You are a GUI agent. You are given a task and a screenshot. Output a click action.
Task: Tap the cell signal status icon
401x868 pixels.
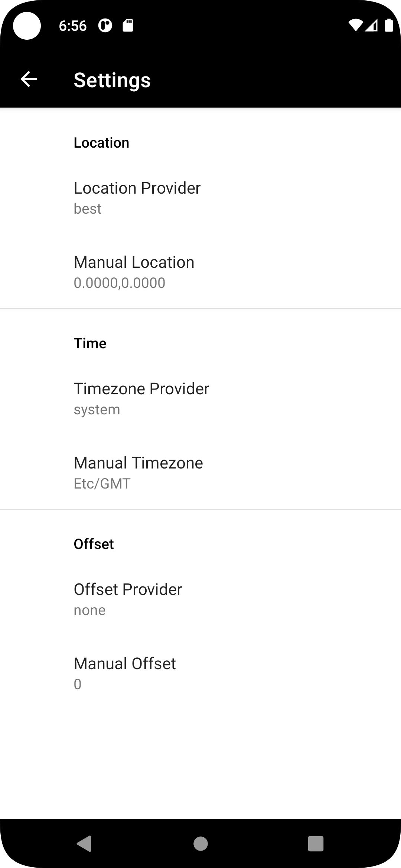(x=371, y=25)
